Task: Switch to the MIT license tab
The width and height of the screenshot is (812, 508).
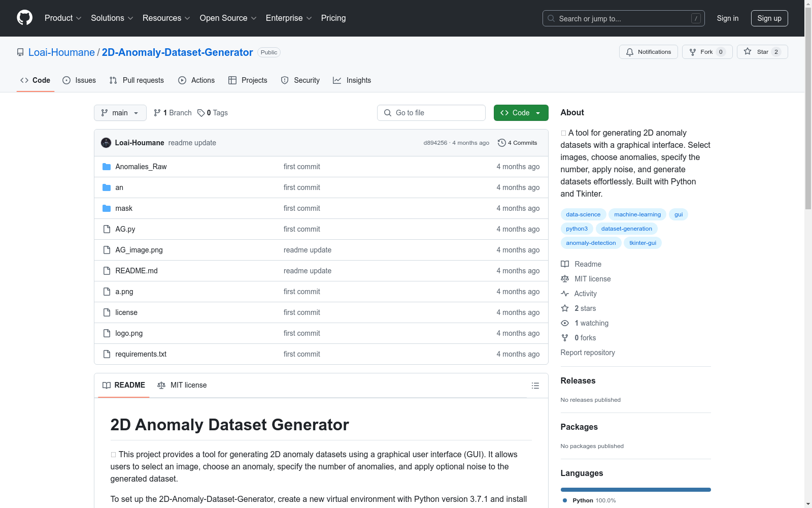Action: (182, 385)
